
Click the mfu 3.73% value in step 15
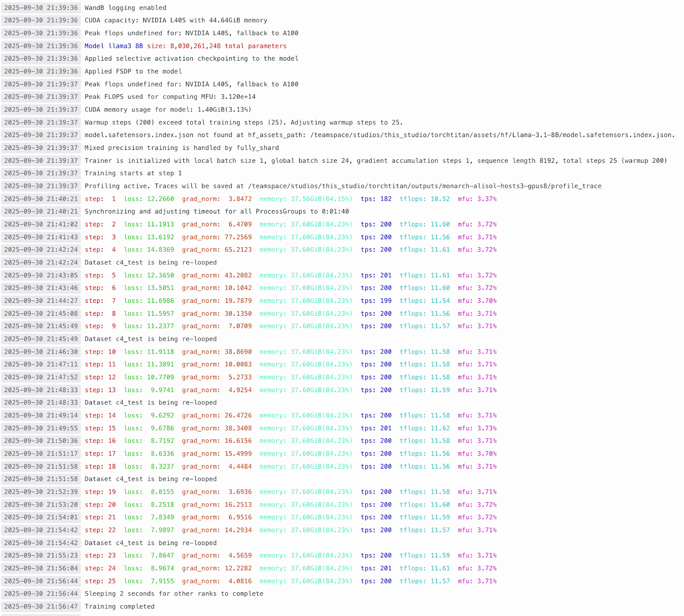487,428
